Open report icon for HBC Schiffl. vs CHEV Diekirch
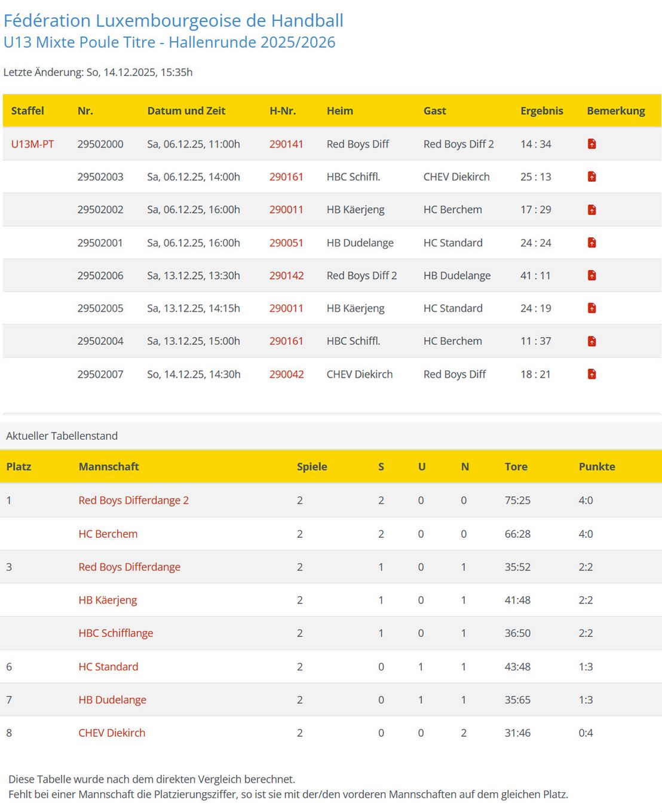662x812 pixels. point(591,177)
